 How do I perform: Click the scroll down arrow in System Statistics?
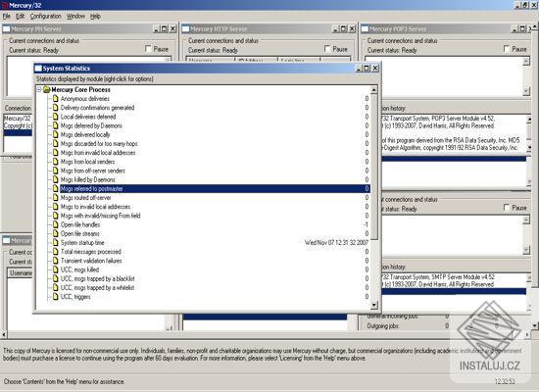pos(374,305)
